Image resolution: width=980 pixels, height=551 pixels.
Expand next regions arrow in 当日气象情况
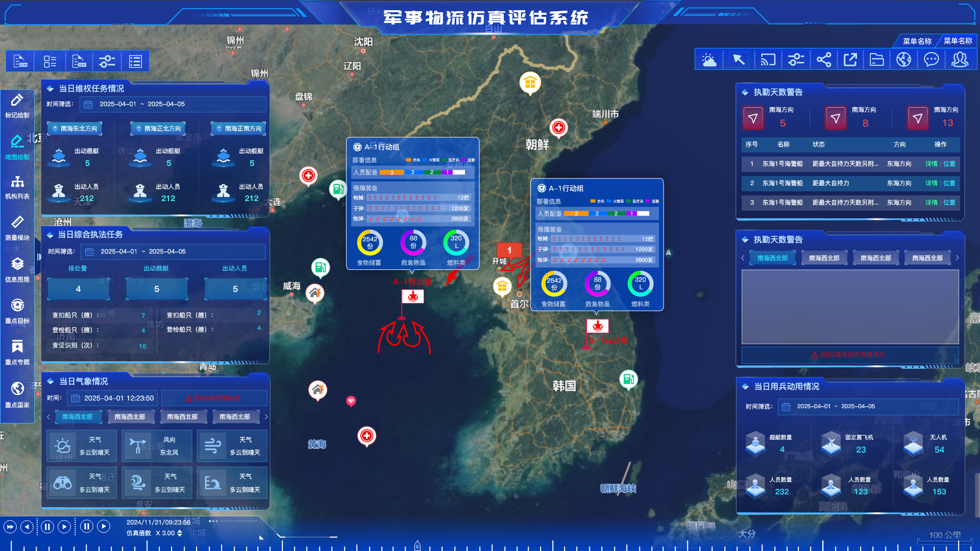(266, 417)
